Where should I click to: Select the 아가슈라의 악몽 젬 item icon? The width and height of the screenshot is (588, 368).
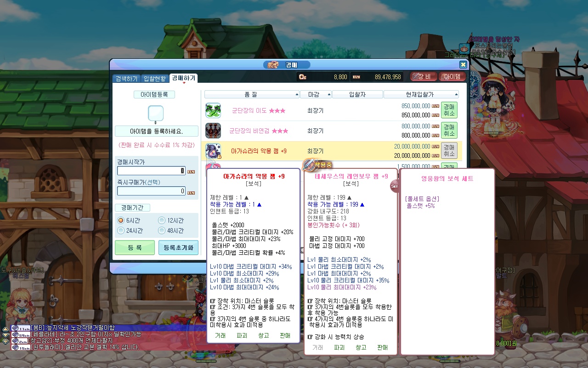(x=213, y=151)
